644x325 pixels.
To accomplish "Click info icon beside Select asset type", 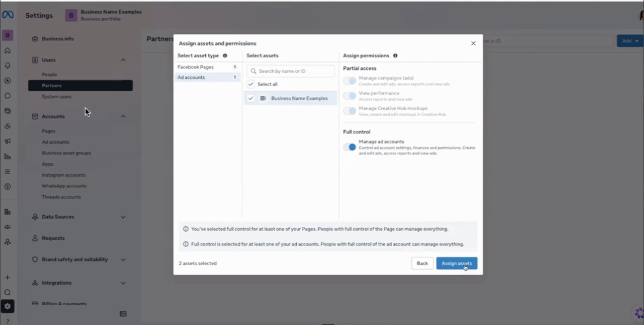I will pyautogui.click(x=225, y=56).
